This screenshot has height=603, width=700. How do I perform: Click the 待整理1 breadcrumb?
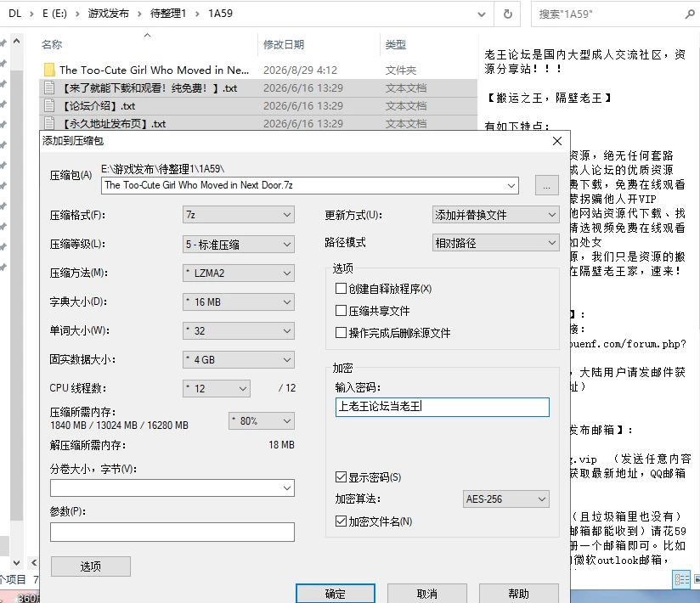168,14
